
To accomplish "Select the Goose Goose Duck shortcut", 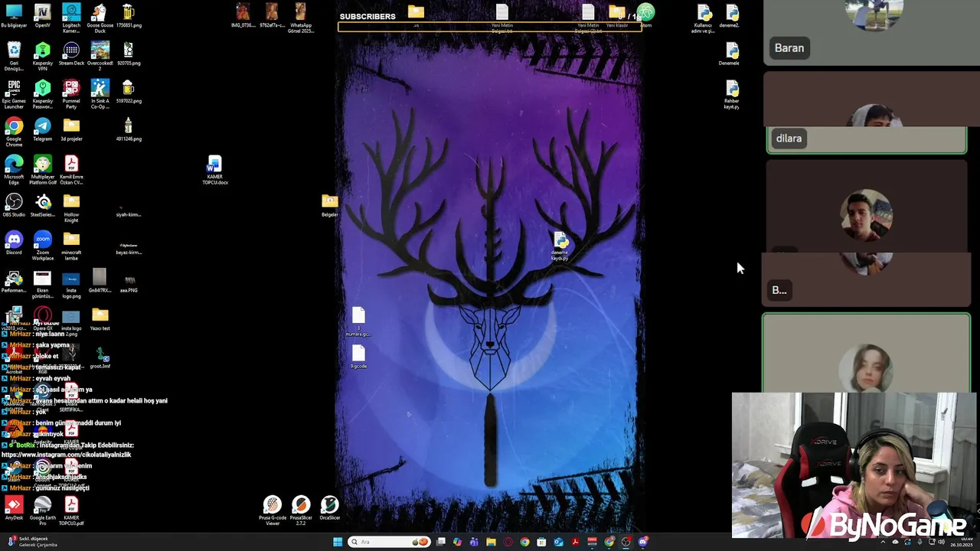I will tap(100, 18).
